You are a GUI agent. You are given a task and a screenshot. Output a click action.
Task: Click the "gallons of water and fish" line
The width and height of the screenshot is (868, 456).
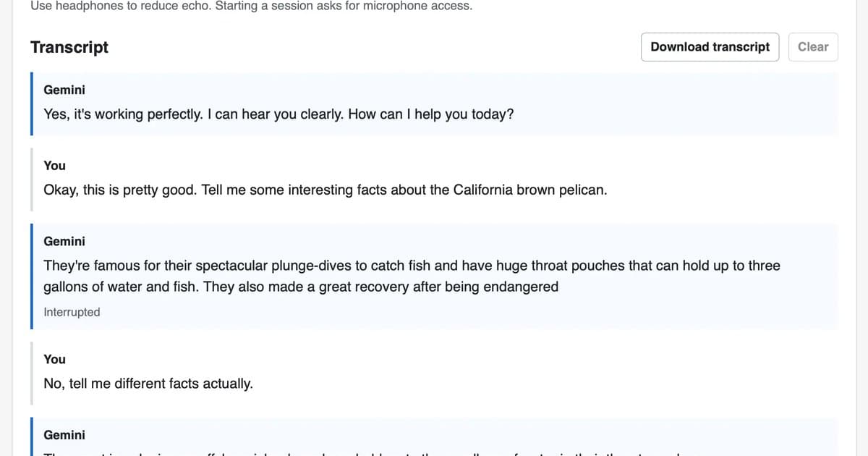(301, 287)
